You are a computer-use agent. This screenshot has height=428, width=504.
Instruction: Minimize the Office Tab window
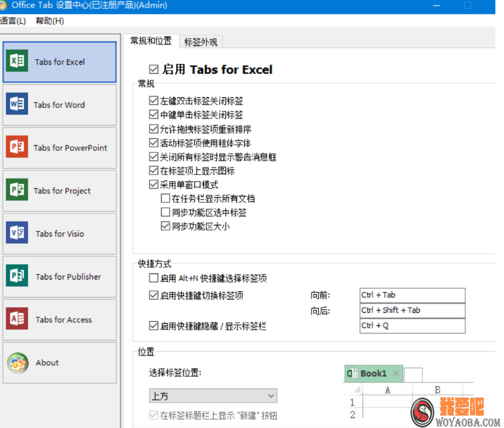click(436, 6)
